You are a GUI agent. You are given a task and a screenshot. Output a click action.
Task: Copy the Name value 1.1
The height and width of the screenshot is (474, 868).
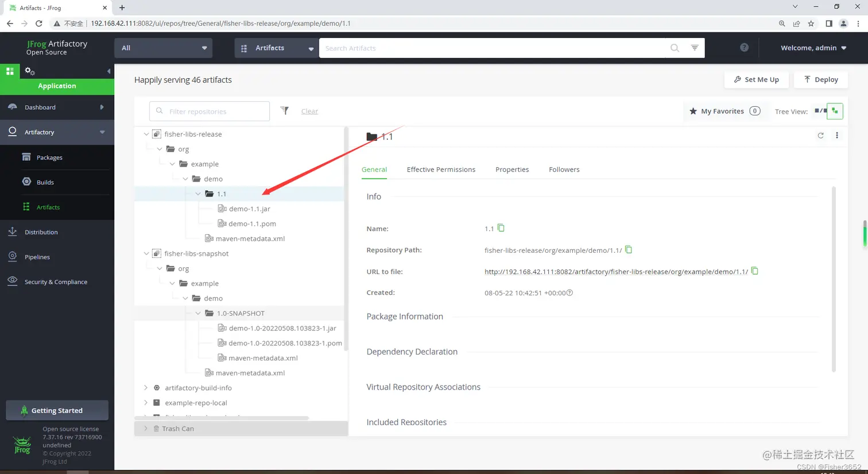pyautogui.click(x=501, y=228)
